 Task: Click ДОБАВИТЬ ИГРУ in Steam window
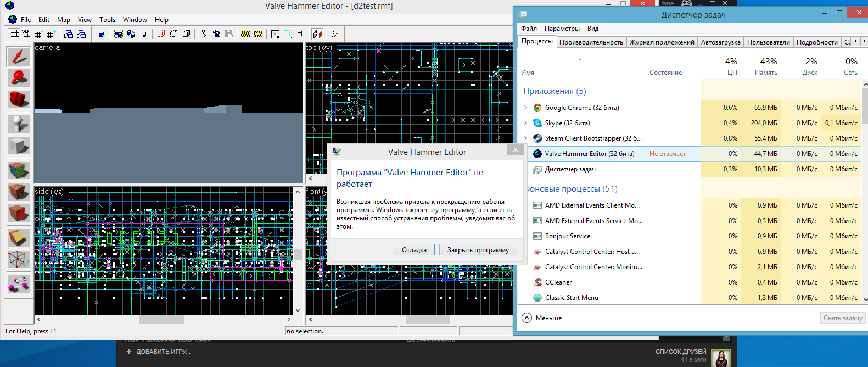coord(158,352)
